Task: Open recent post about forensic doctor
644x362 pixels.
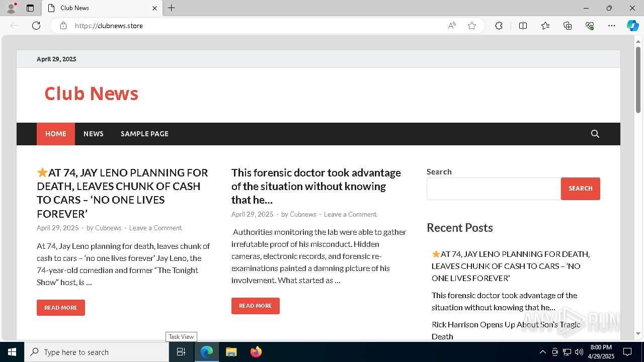Action: [x=504, y=301]
